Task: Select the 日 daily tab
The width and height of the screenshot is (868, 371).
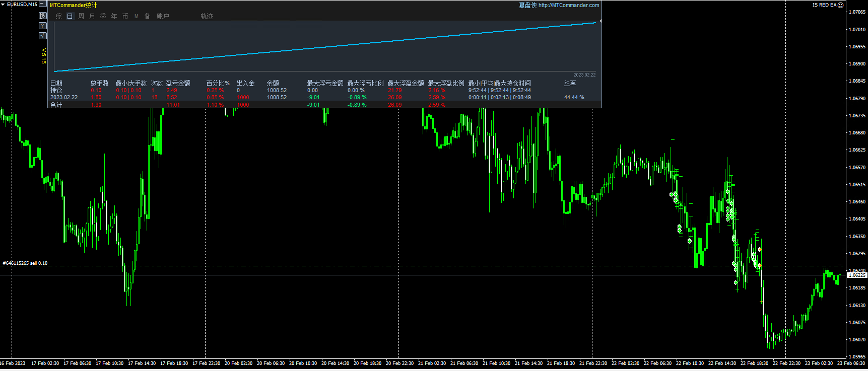Action: [x=70, y=16]
